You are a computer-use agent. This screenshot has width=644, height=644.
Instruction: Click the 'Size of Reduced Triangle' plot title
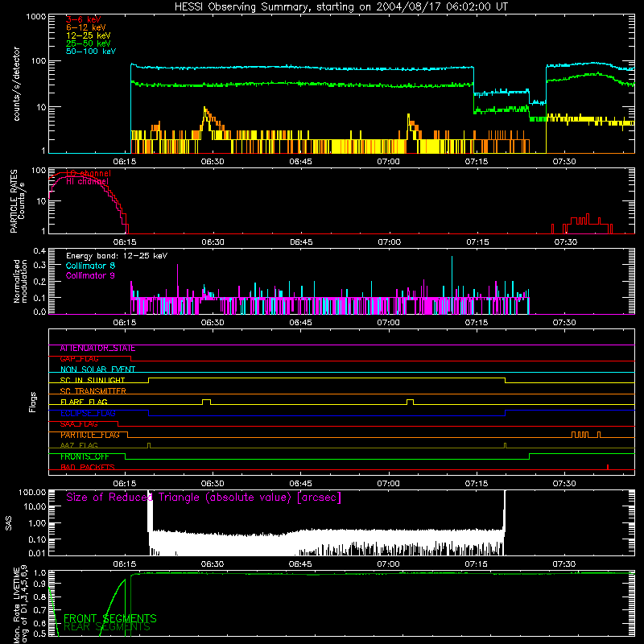[204, 497]
